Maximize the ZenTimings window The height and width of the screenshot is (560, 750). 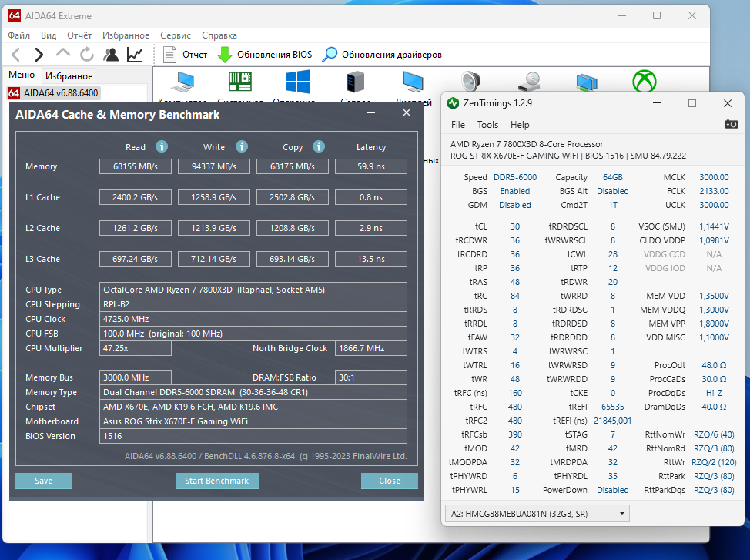[692, 103]
